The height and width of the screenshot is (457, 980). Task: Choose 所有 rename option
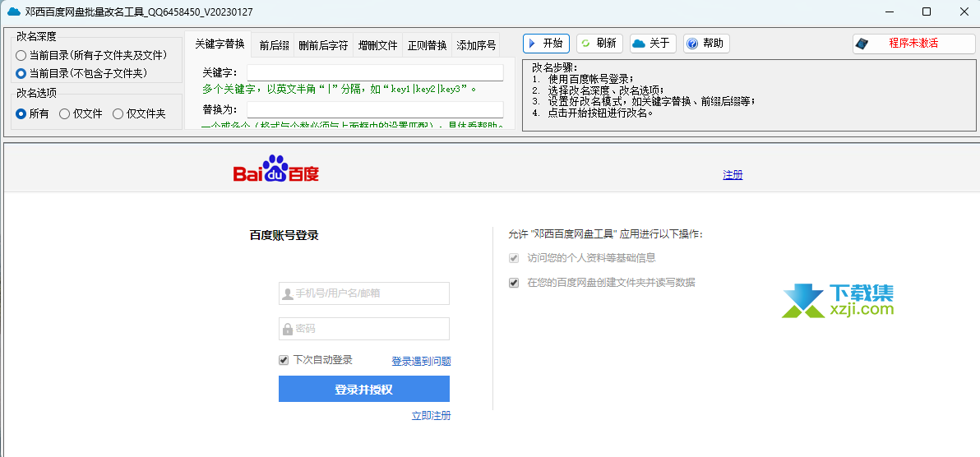[x=33, y=113]
